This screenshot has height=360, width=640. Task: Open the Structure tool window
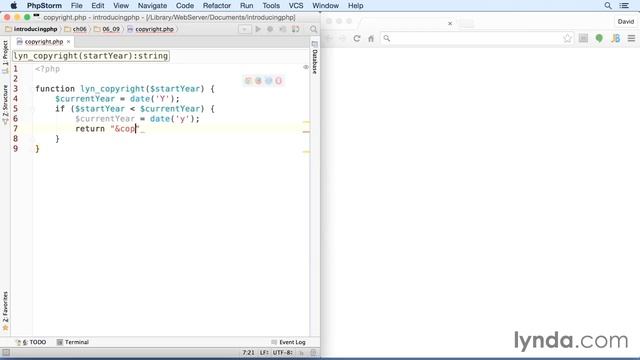[x=5, y=104]
